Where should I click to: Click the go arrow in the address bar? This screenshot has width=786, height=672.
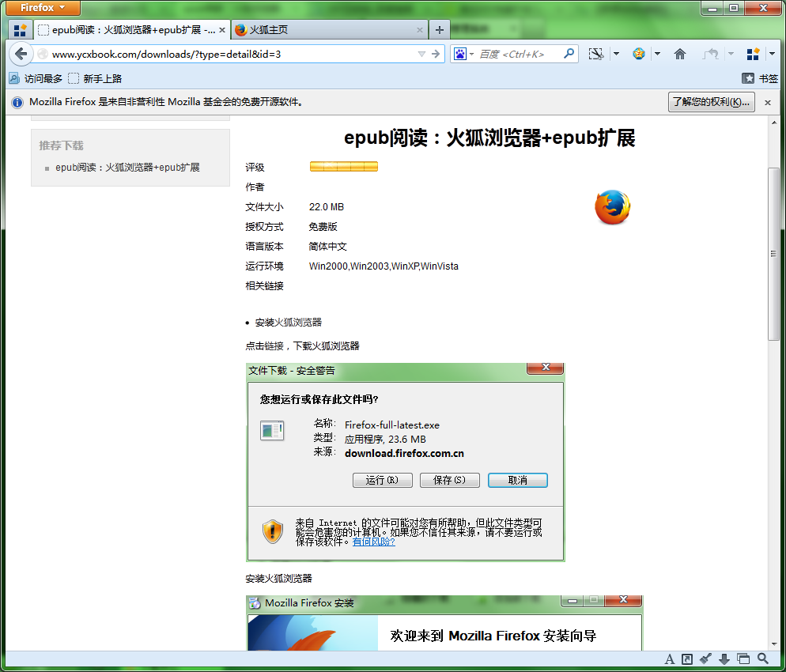436,54
